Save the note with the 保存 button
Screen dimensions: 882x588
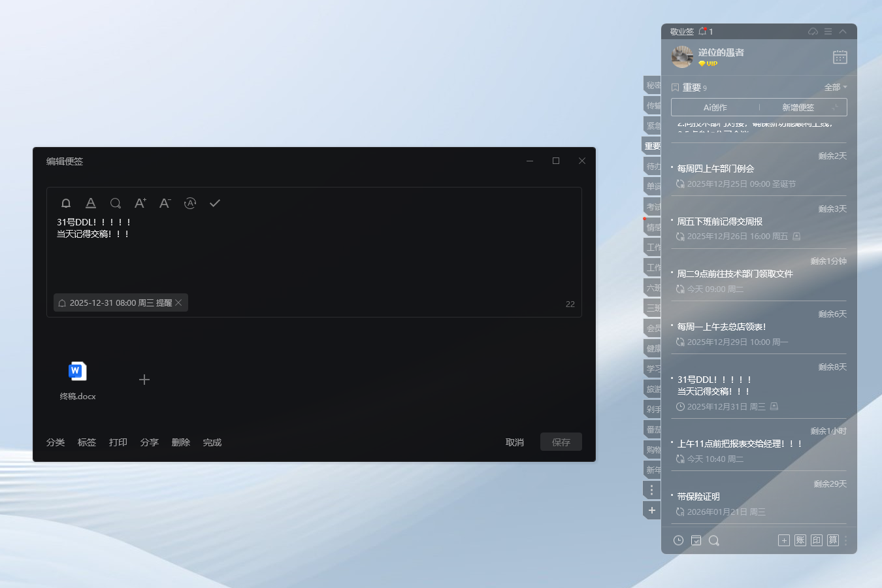[561, 442]
